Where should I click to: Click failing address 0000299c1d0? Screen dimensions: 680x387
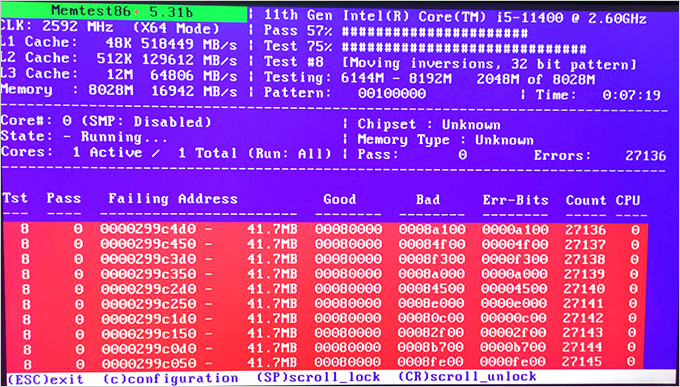point(148,318)
